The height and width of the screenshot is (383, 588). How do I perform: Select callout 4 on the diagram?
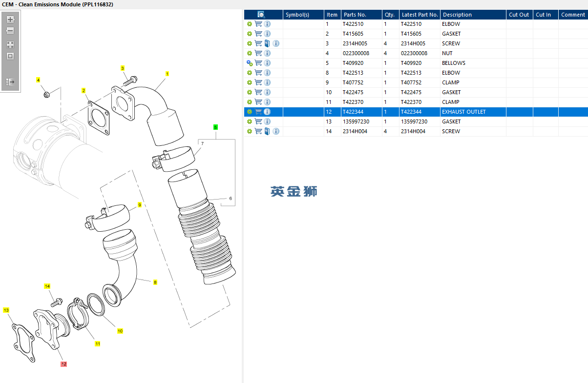[x=38, y=80]
